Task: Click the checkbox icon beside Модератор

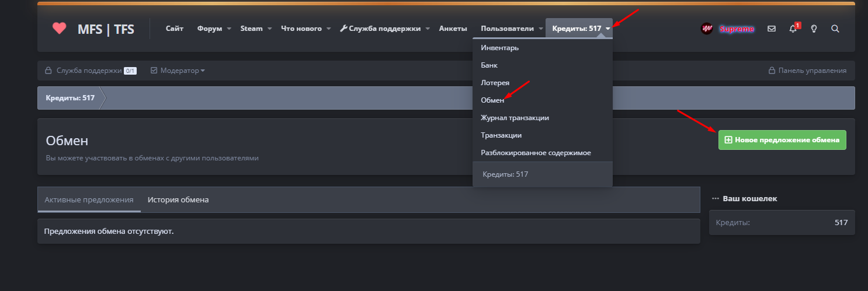Action: pos(154,71)
